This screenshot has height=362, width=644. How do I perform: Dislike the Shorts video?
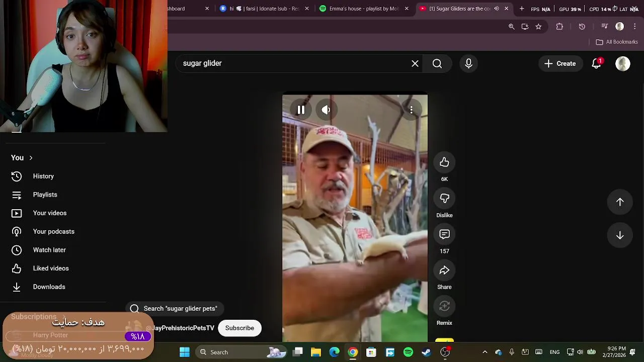444,198
